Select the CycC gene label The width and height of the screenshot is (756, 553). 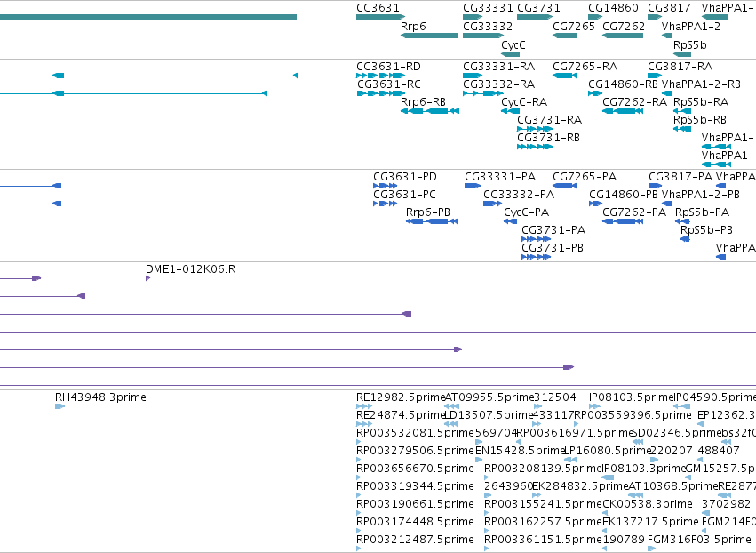[x=513, y=44]
